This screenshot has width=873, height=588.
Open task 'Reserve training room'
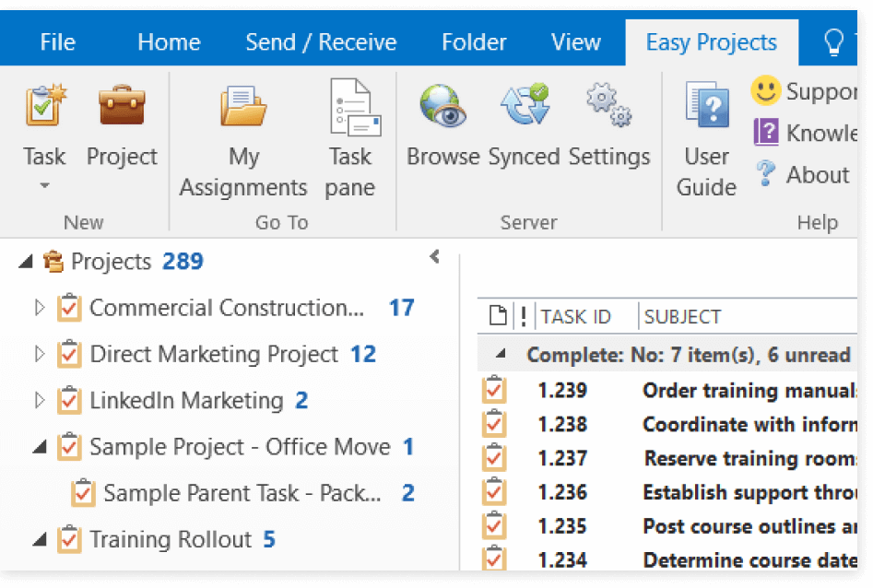750,458
